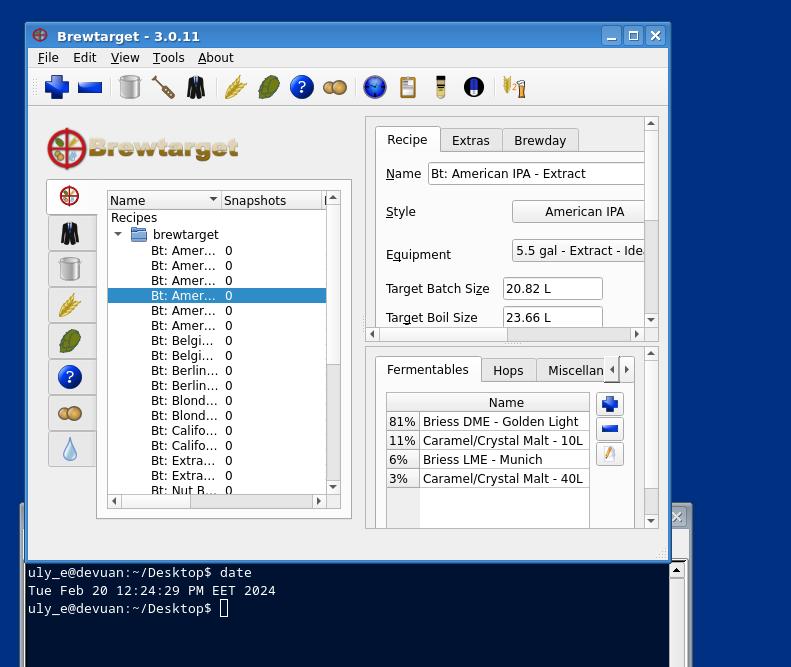Image resolution: width=791 pixels, height=667 pixels.
Task: Select the recipes target side tab
Action: [x=70, y=196]
